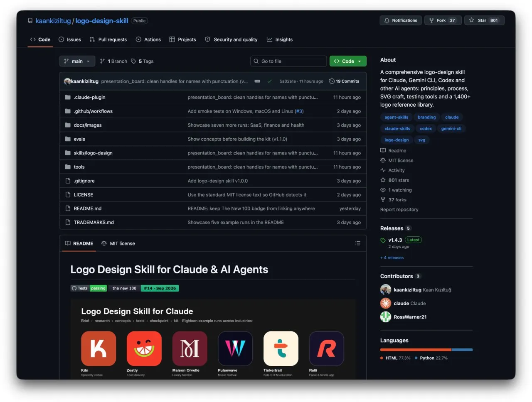
Task: Open the .github/workflows folder
Action: click(x=93, y=111)
